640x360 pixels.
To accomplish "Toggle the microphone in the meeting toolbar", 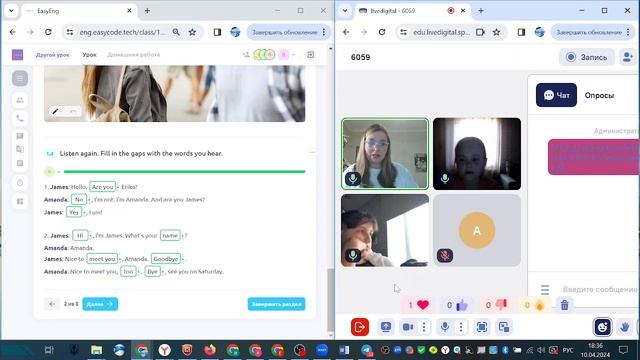I will tap(445, 327).
